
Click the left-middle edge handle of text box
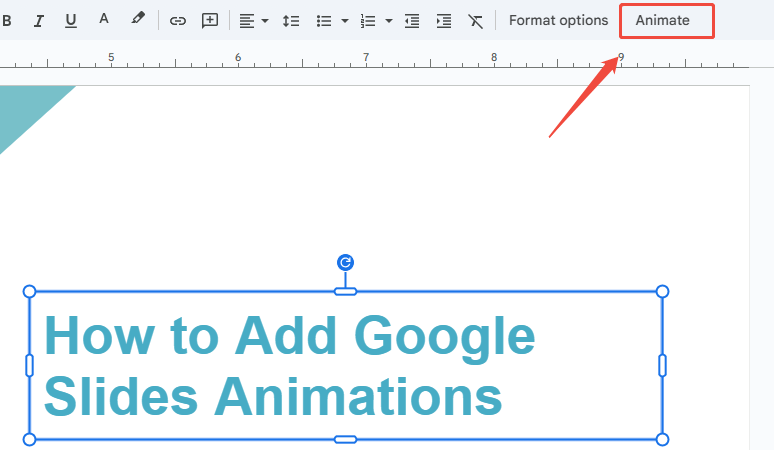pos(29,365)
